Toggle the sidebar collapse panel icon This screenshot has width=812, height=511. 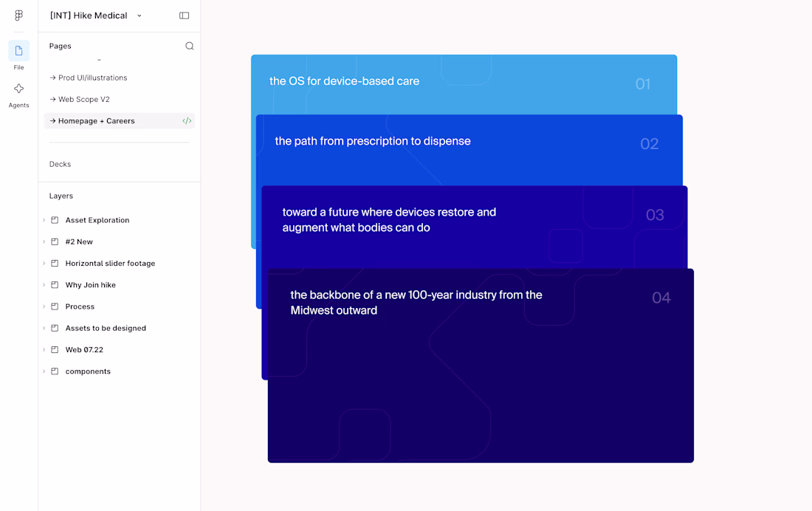point(184,16)
